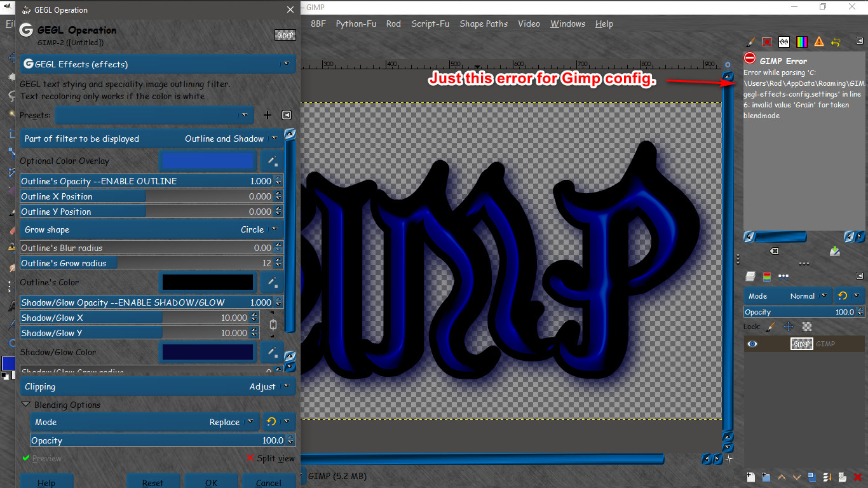
Task: Raise the GIMP layer one step
Action: click(782, 477)
